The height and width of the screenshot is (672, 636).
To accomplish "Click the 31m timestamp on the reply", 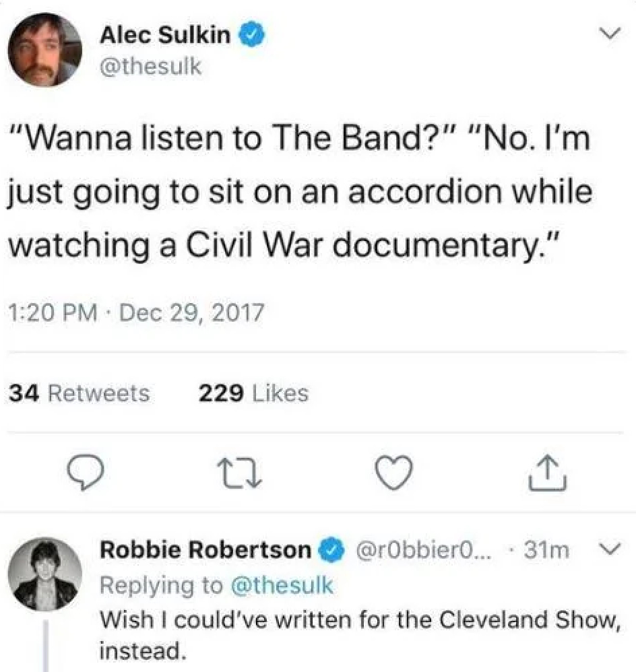I will (x=547, y=550).
